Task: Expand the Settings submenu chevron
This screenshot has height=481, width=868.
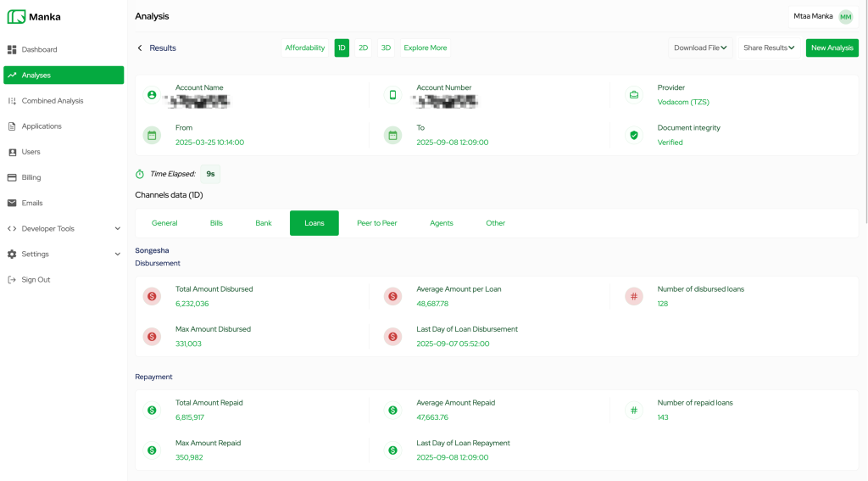Action: 117,254
